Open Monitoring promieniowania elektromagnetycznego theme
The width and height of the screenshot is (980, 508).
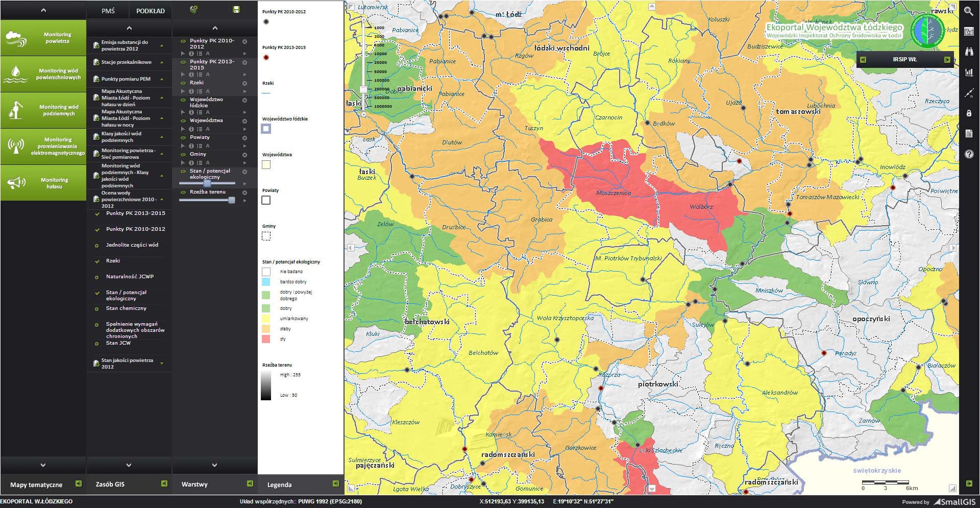coord(43,147)
